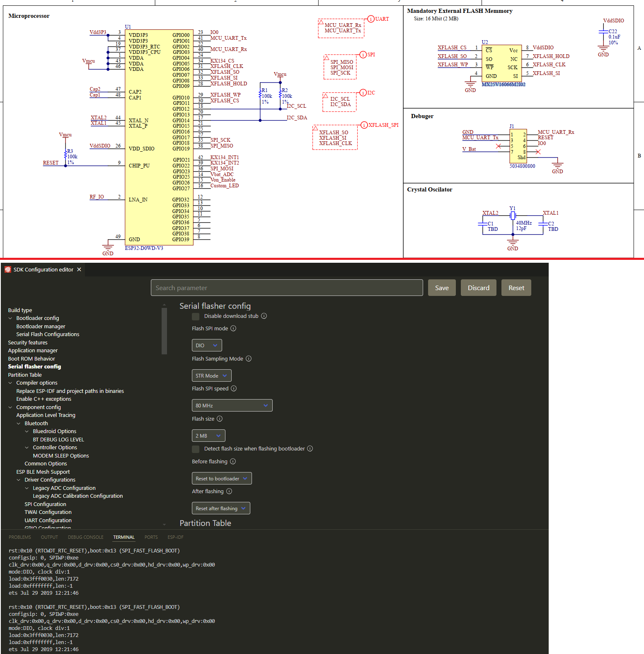Click the Discard button
644x654 pixels.
479,288
